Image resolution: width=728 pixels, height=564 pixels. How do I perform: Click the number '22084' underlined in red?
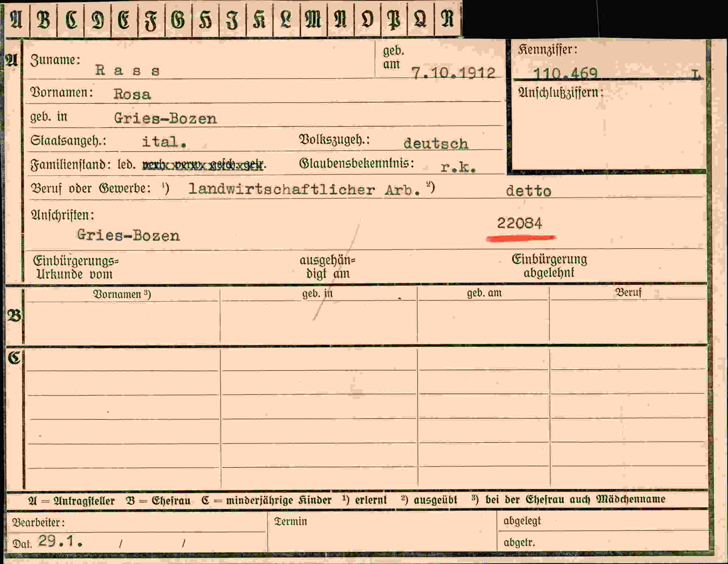click(519, 223)
